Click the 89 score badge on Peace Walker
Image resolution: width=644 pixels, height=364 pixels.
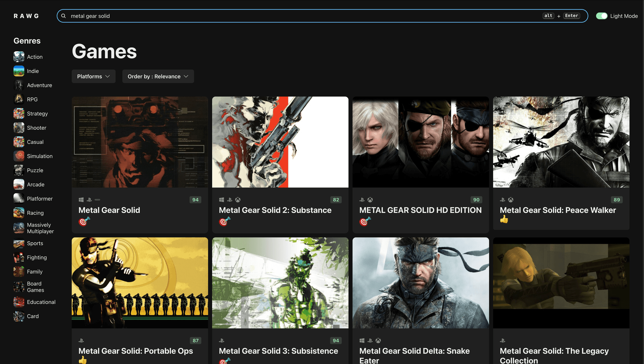(617, 200)
